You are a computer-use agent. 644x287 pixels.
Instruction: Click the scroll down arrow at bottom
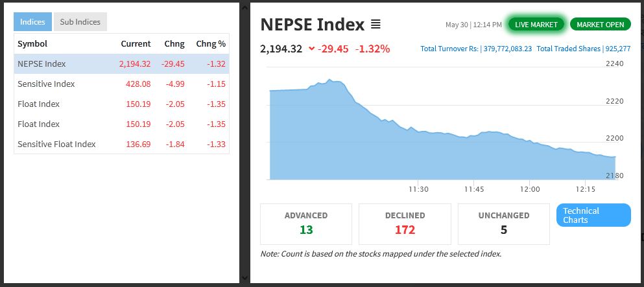pyautogui.click(x=244, y=278)
